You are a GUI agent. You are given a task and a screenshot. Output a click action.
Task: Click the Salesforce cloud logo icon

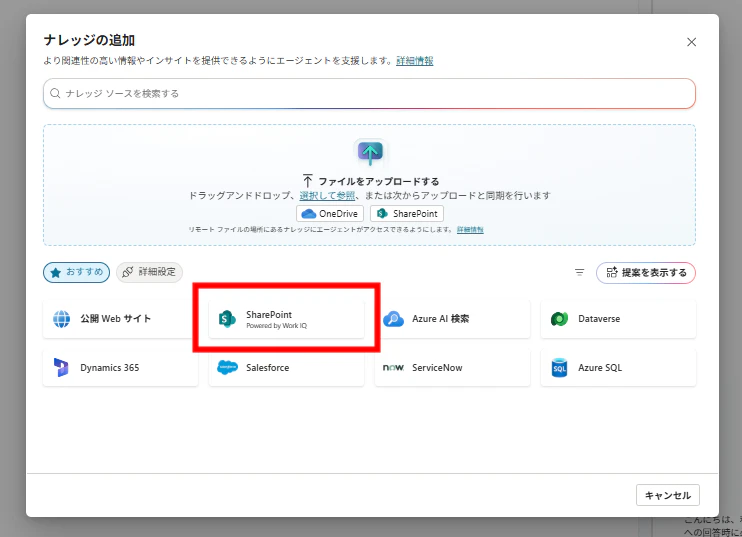tap(227, 368)
